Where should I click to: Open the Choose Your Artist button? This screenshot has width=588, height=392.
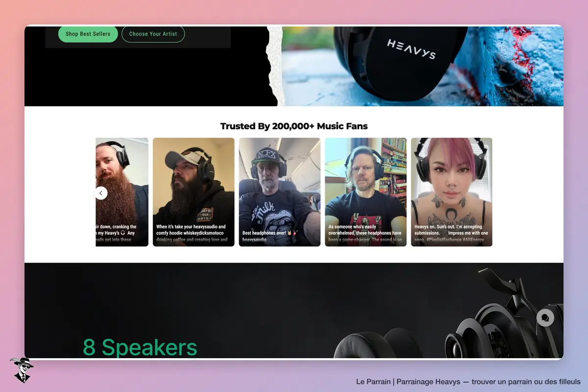[153, 34]
